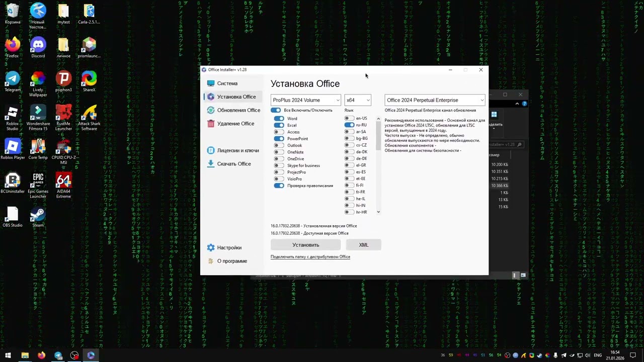Open Удаление Office with trash icon
Image resolution: width=644 pixels, height=362 pixels.
pyautogui.click(x=230, y=124)
